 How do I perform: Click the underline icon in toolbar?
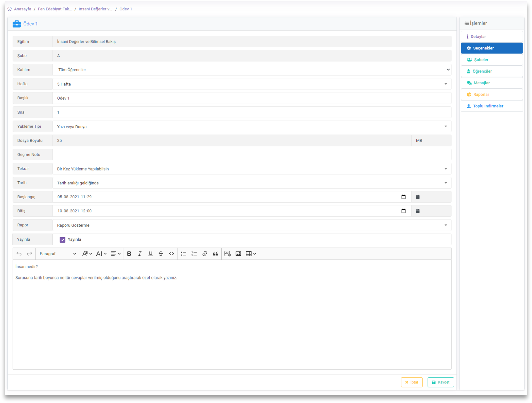pyautogui.click(x=150, y=254)
